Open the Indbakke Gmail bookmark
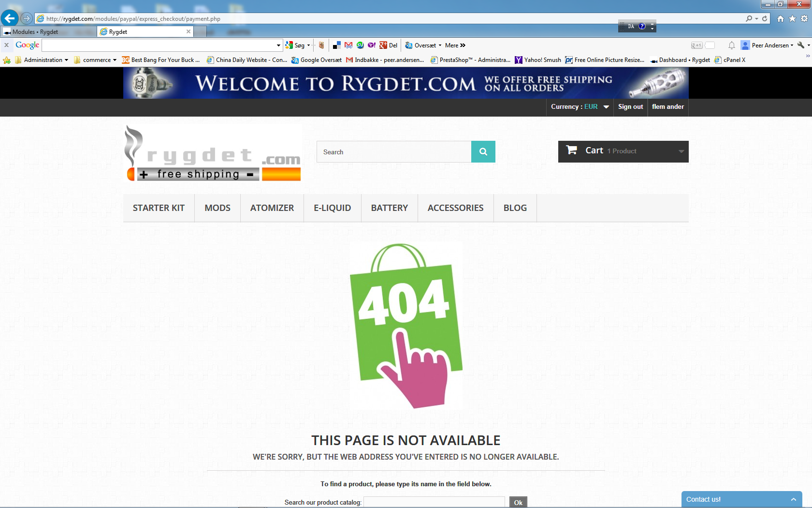The height and width of the screenshot is (508, 812). pyautogui.click(x=385, y=60)
